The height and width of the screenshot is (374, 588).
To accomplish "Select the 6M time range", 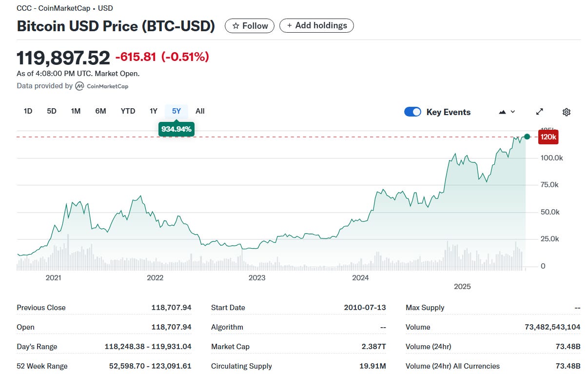I will (100, 111).
